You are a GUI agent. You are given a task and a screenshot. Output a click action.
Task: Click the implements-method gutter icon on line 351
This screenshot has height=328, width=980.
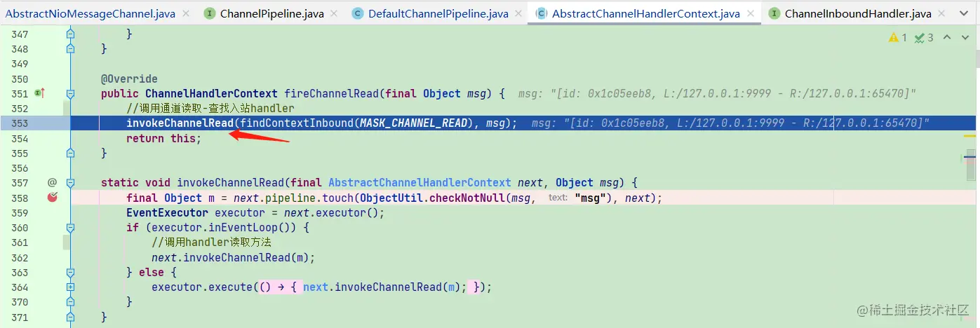39,93
